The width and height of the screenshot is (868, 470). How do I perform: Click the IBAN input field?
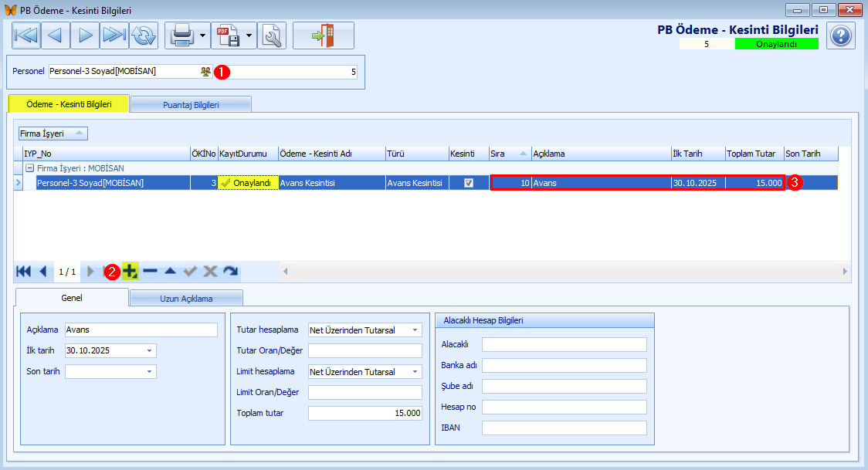[x=564, y=428]
